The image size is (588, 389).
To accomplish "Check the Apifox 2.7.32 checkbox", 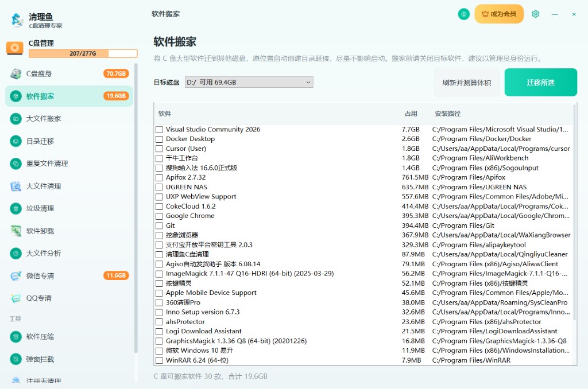I will coord(159,178).
